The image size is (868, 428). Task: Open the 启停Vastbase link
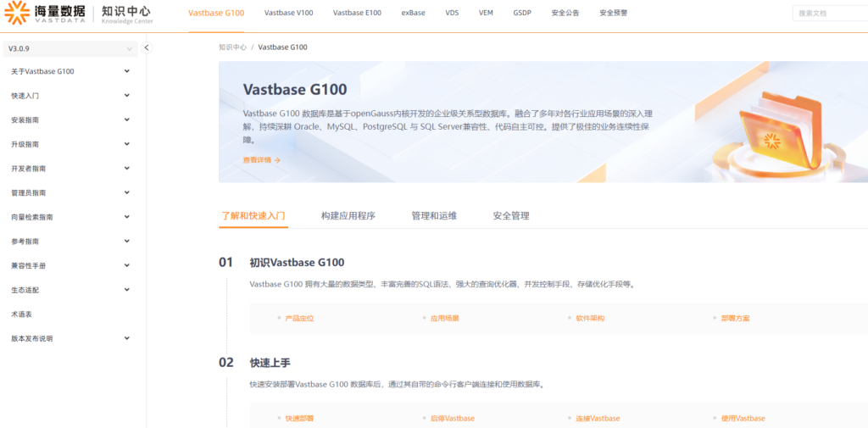coord(453,419)
